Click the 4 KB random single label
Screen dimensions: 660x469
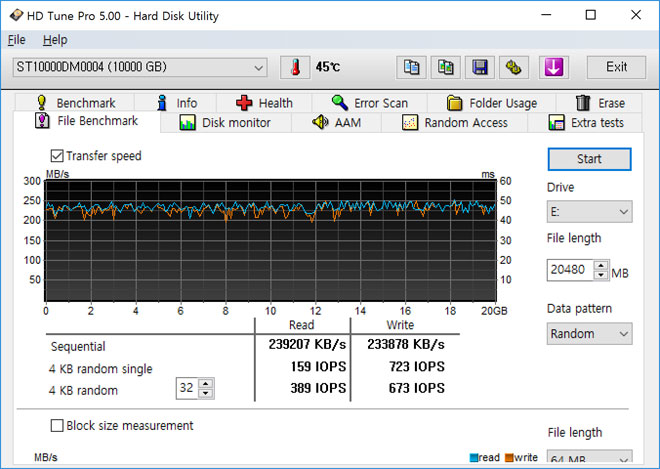(x=101, y=369)
